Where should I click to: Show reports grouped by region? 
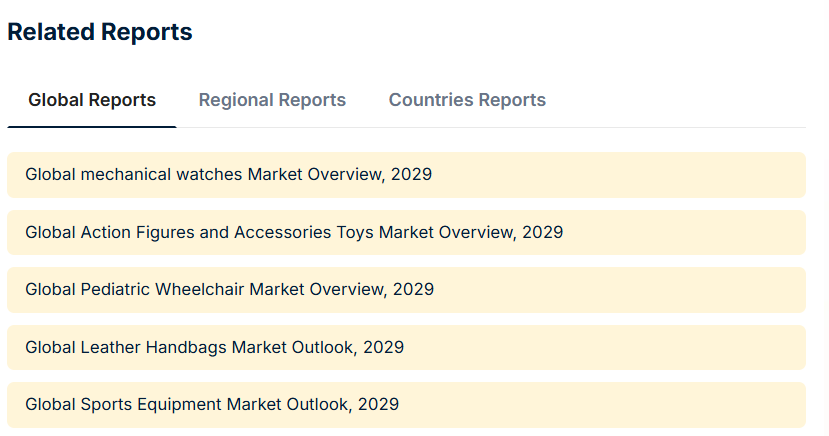[272, 100]
